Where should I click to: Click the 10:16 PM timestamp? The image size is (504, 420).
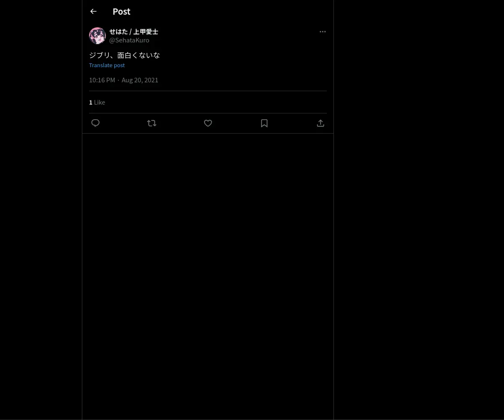coord(102,80)
